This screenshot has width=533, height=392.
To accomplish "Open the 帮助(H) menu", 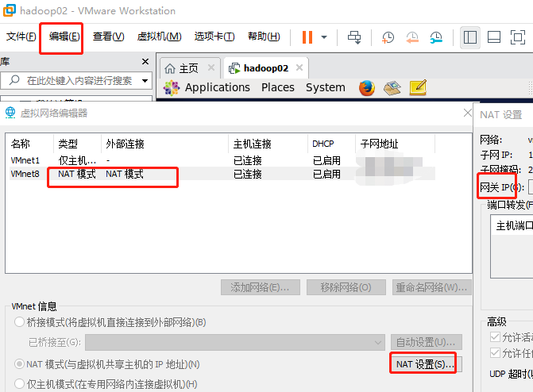I will [x=264, y=37].
